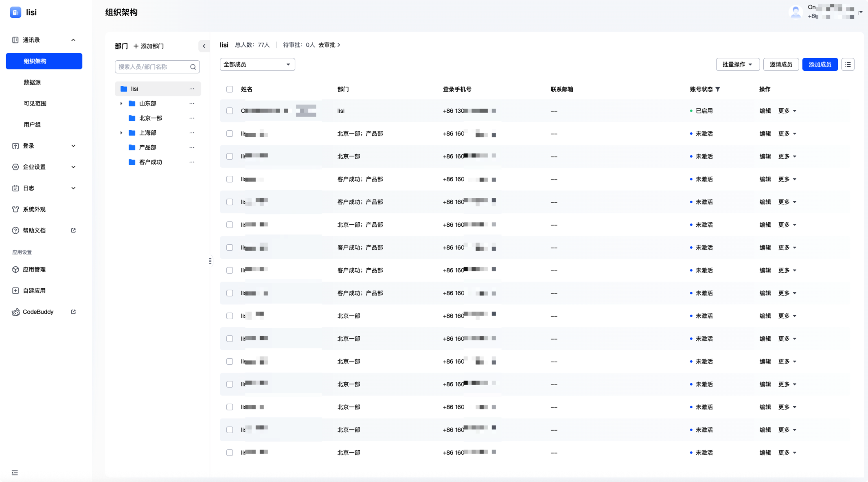
Task: Collapse the sidebar using the bottom-left icon
Action: [x=15, y=473]
